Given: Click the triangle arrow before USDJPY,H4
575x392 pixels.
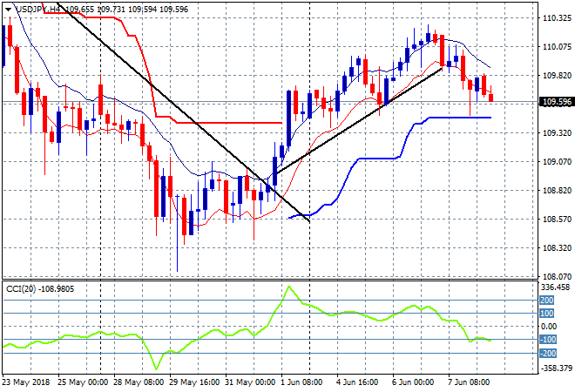Looking at the screenshot, I should point(8,10).
